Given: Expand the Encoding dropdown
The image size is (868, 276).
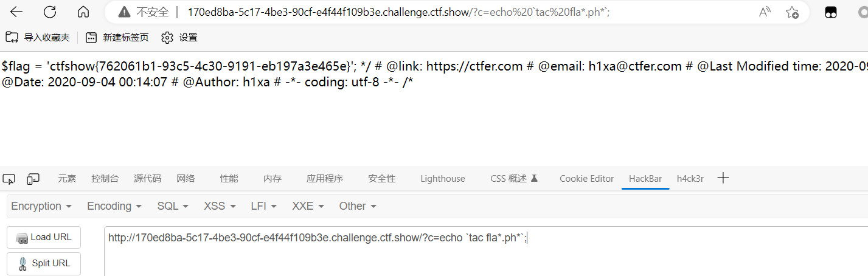Looking at the screenshot, I should click(x=114, y=206).
